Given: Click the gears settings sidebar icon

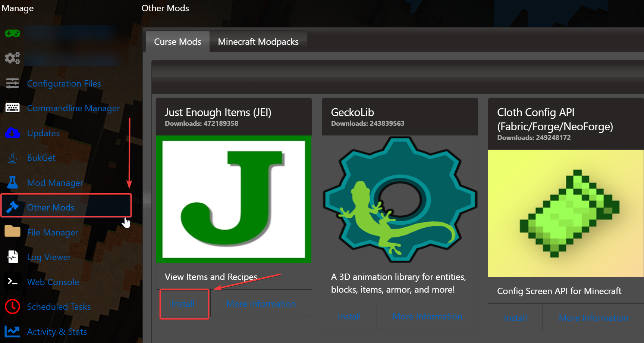Looking at the screenshot, I should pos(12,58).
